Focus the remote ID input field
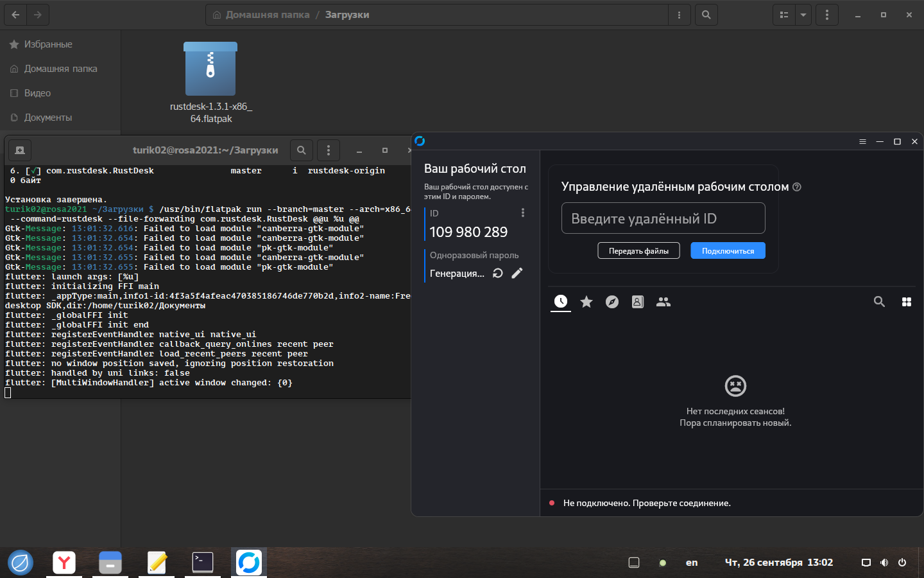Viewport: 924px width, 578px height. [x=663, y=218]
